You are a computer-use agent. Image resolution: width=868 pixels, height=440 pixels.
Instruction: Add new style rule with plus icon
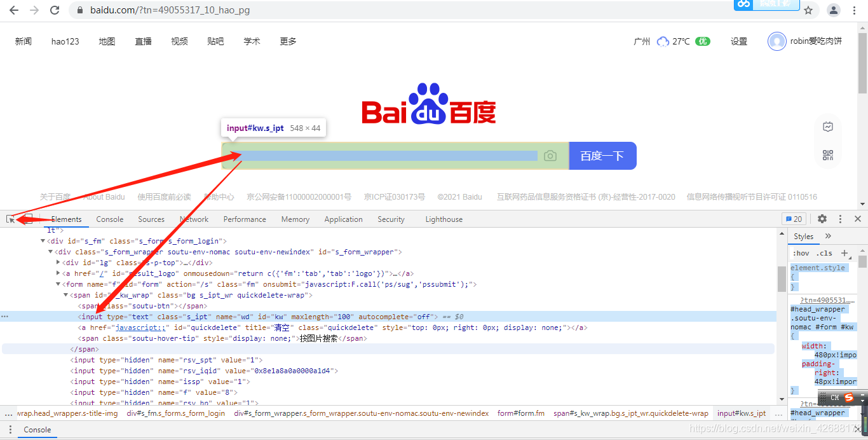point(844,253)
